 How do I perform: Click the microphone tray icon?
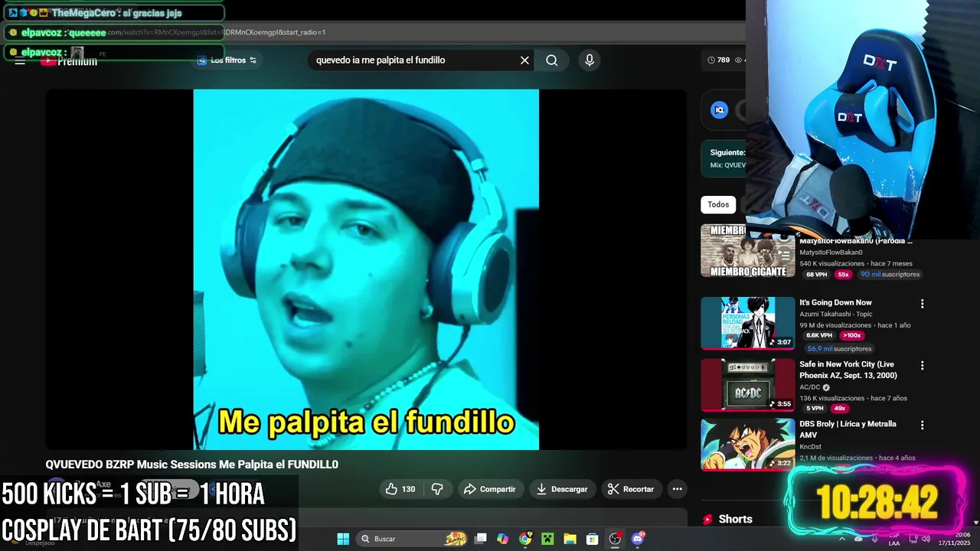click(875, 539)
